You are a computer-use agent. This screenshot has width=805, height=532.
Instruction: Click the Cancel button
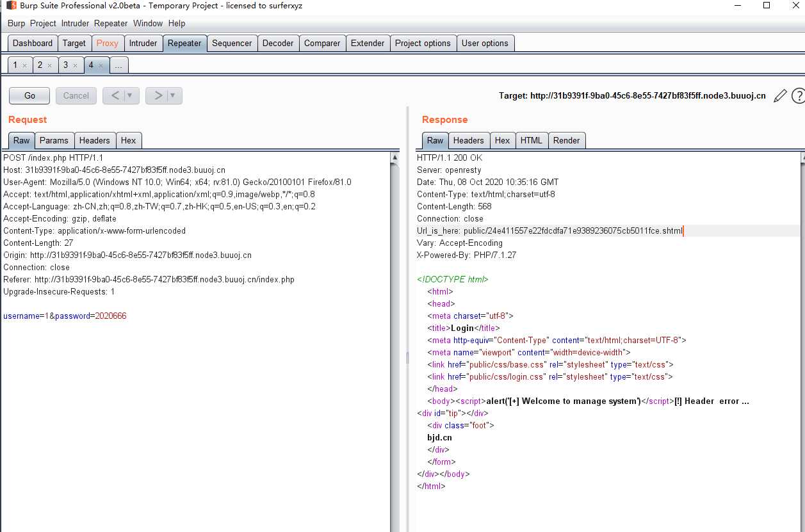coord(76,95)
